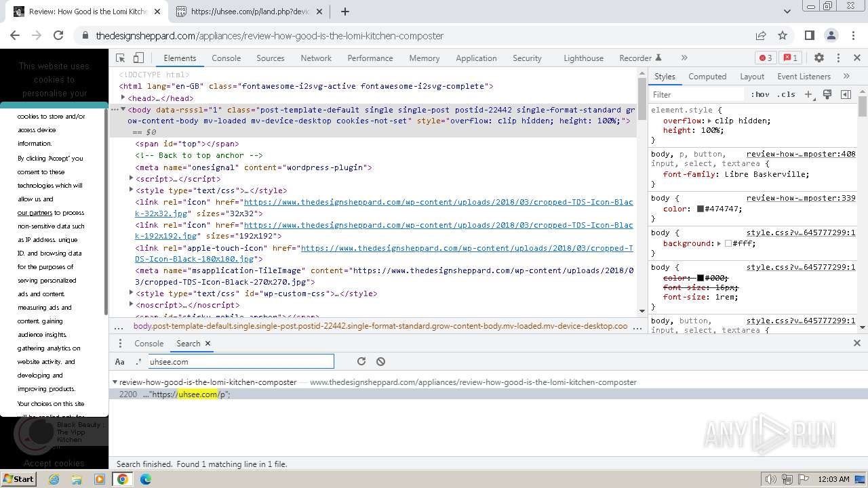Open Internet Explorer from the taskbar
Screen dimensions: 868x488
tap(54, 479)
